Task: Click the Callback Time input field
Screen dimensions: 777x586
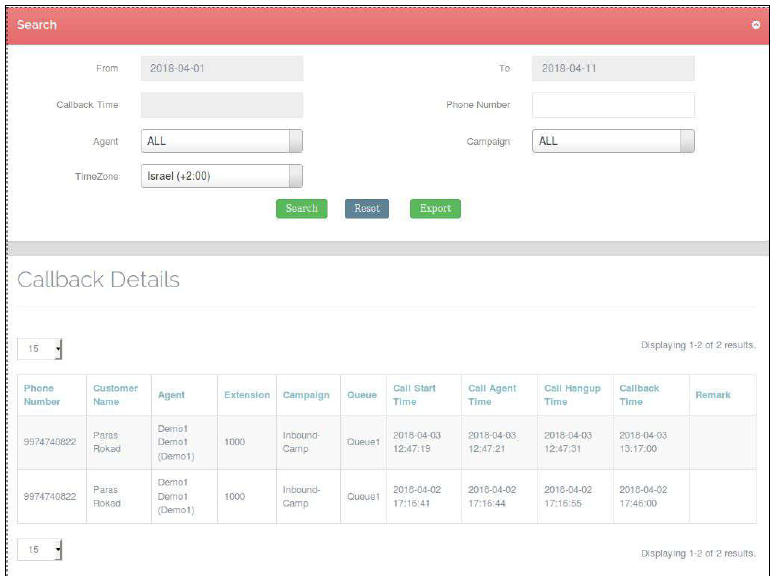Action: pos(221,105)
